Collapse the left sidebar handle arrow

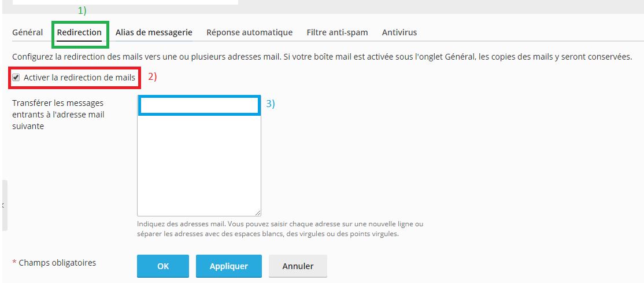tap(3, 205)
